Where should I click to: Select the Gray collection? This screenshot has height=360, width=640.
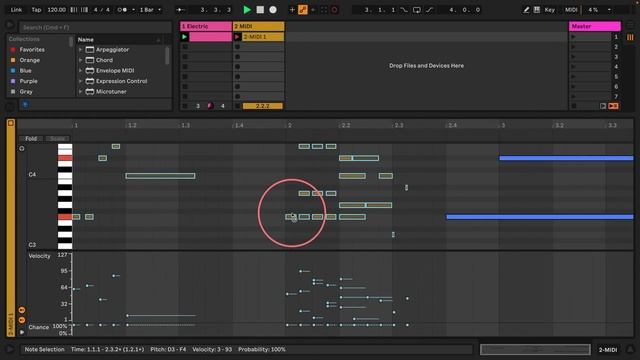[x=26, y=92]
